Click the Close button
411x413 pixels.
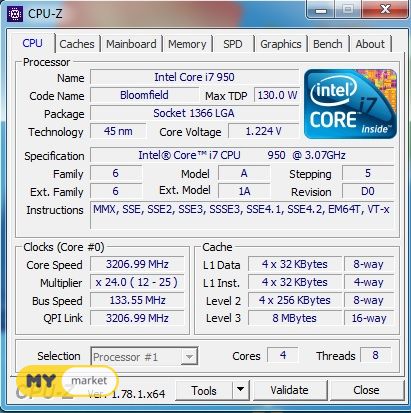coord(366,390)
